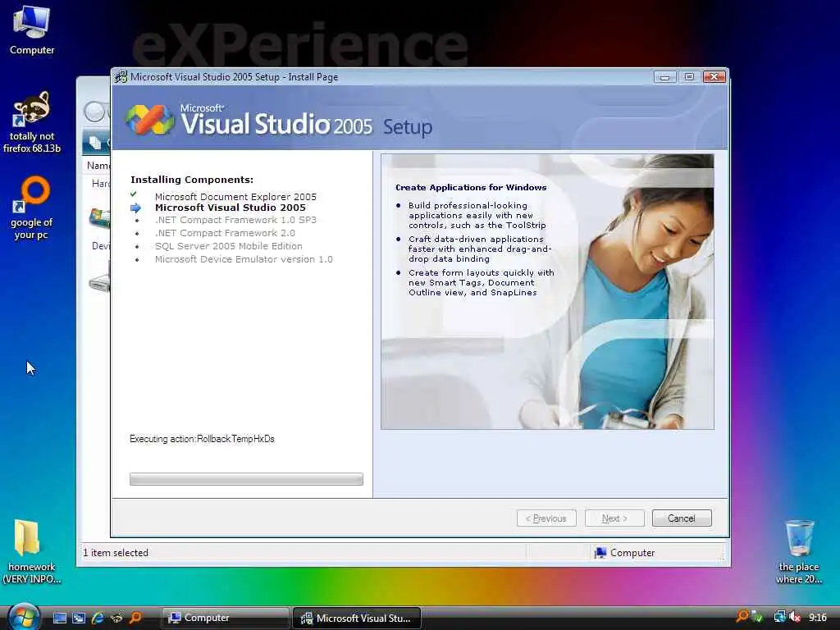Minimize the Visual Studio Setup window
This screenshot has width=840, height=630.
[x=664, y=77]
